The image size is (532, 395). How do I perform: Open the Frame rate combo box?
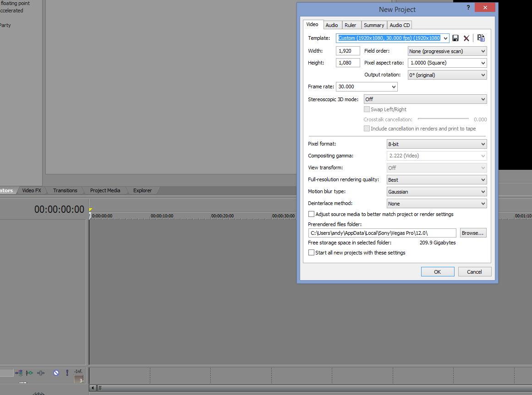[x=367, y=87]
